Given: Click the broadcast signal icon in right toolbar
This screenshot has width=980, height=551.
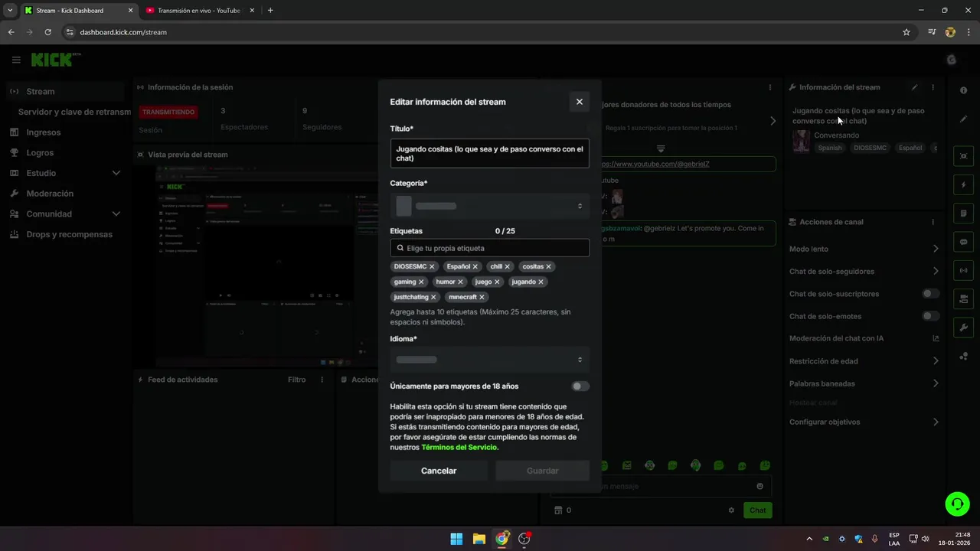Looking at the screenshot, I should coord(963,270).
